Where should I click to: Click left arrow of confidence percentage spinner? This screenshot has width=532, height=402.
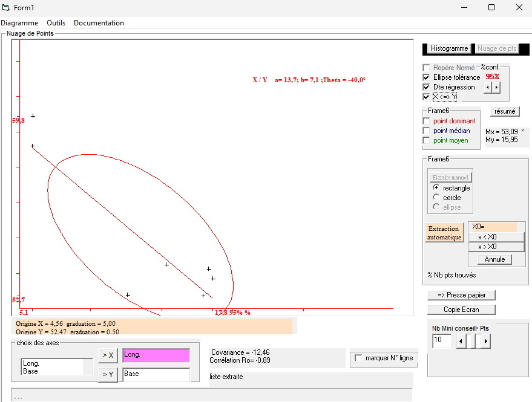pyautogui.click(x=488, y=88)
